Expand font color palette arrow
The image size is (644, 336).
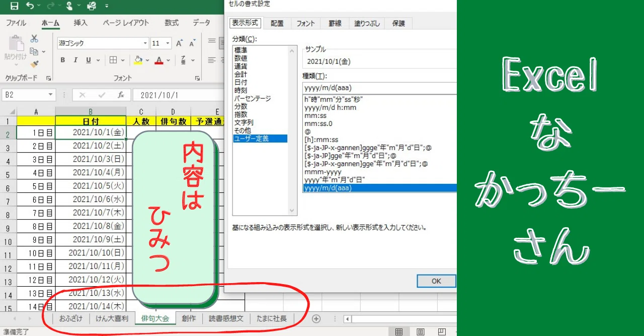pos(168,60)
